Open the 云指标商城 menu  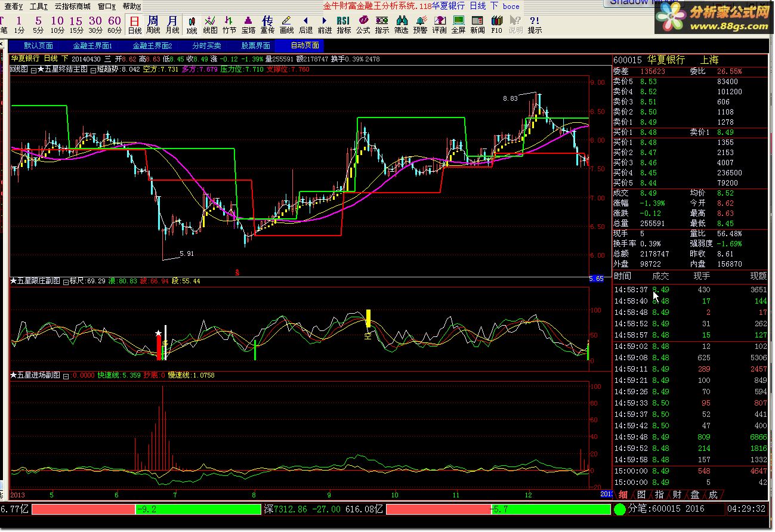(72, 7)
